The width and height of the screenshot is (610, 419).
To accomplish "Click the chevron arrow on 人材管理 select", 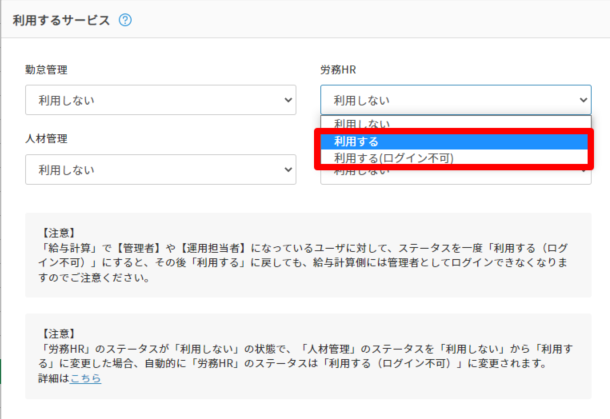I will (x=289, y=170).
